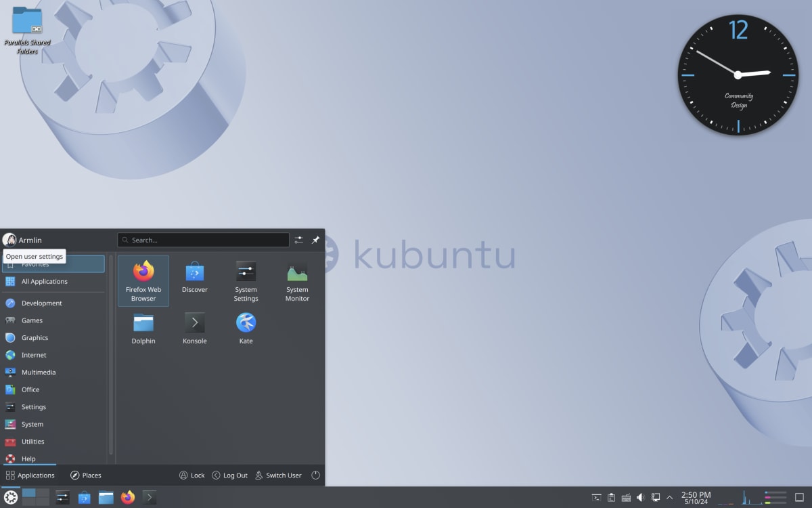Click the 2:50 PM digital clock
This screenshot has width=812, height=508.
[696, 498]
